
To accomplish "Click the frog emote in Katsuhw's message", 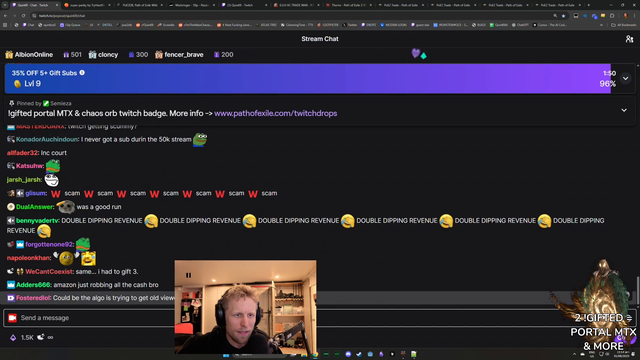I will [53, 166].
